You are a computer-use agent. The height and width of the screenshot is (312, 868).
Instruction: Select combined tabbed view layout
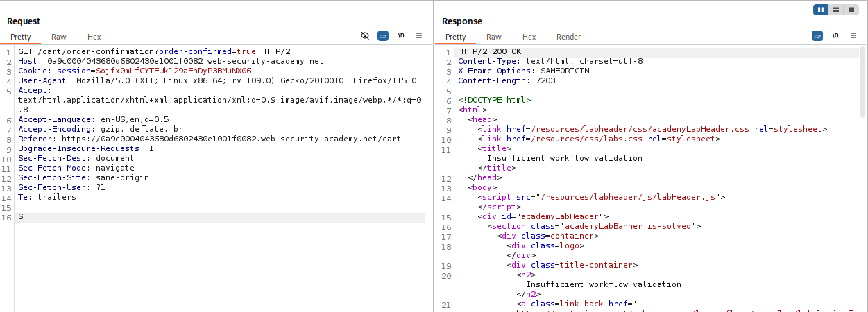pos(851,9)
